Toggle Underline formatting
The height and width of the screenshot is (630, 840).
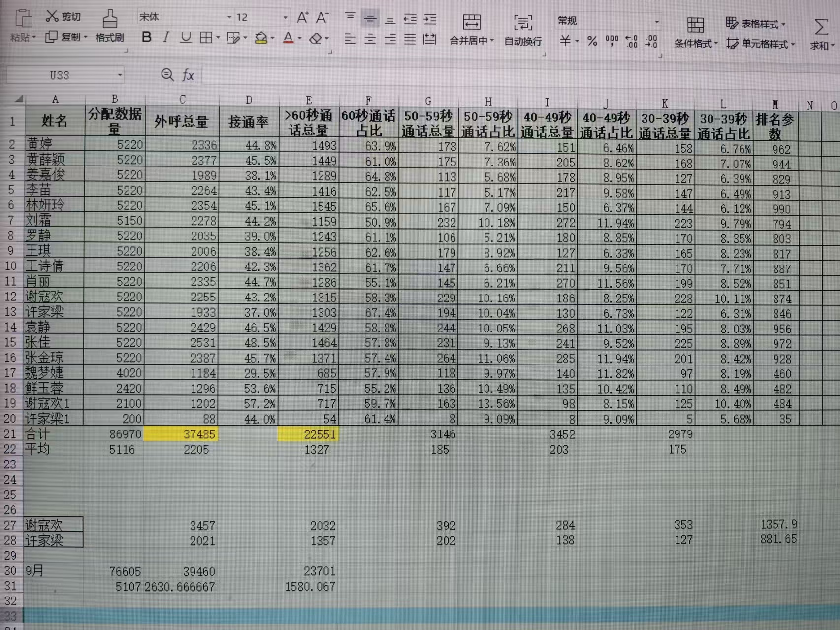tap(186, 37)
